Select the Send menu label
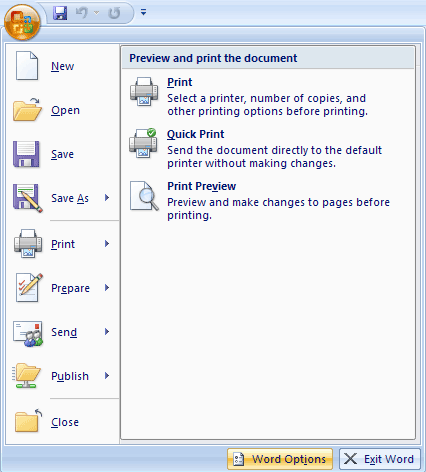The image size is (426, 472). 64,332
